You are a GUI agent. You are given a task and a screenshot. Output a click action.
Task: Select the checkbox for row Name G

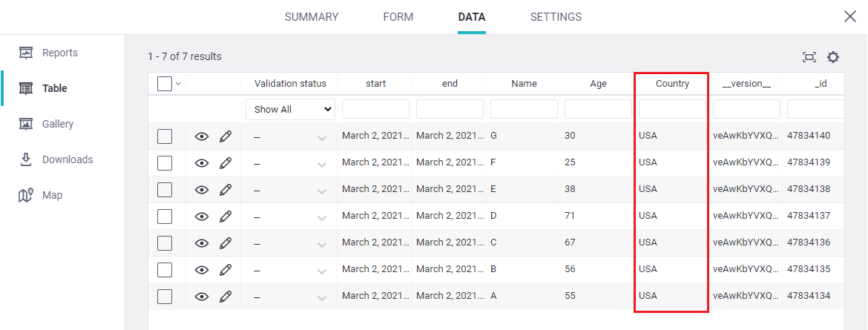click(x=165, y=136)
